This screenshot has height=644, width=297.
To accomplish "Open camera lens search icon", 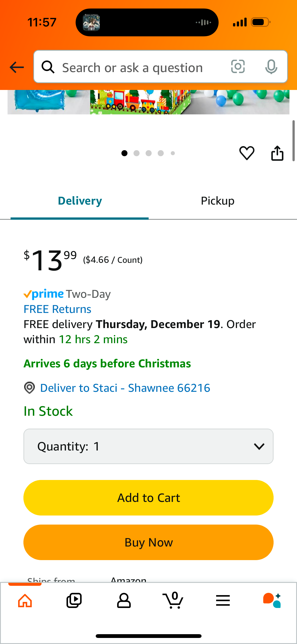I will click(x=238, y=67).
